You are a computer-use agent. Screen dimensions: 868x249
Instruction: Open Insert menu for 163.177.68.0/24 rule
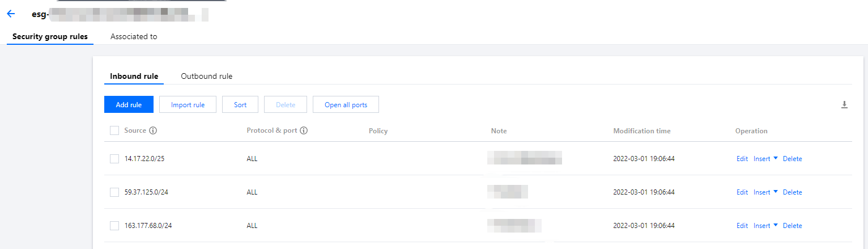pyautogui.click(x=765, y=226)
